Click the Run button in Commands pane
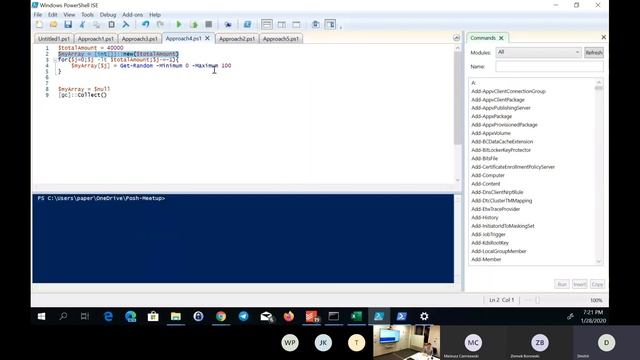Image resolution: width=640 pixels, height=360 pixels. (562, 284)
